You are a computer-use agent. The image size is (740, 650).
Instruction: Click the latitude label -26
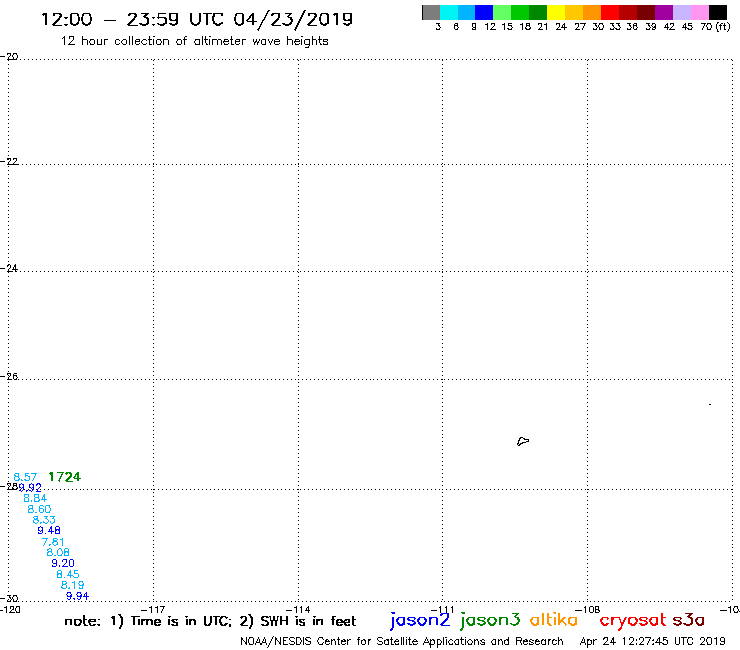[9, 376]
